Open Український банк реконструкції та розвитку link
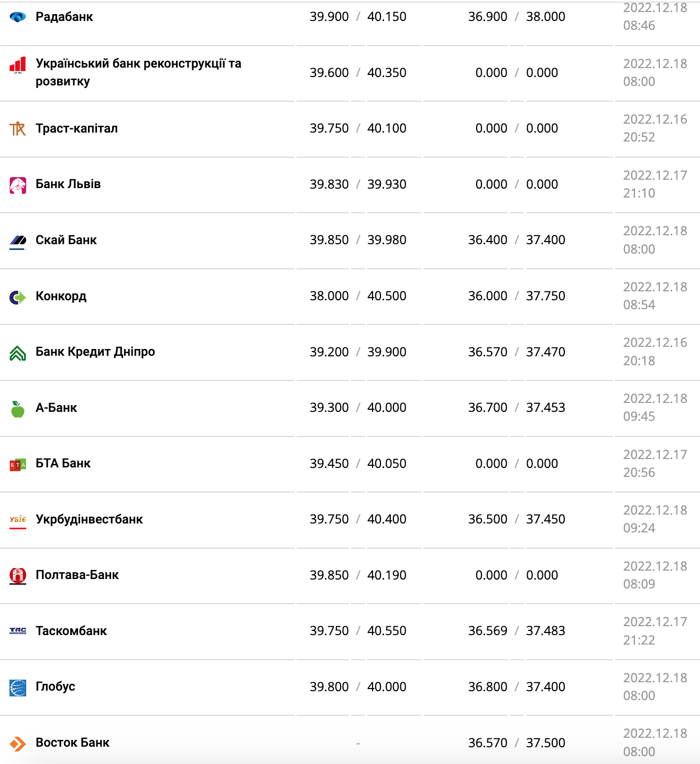This screenshot has height=764, width=700. click(138, 72)
